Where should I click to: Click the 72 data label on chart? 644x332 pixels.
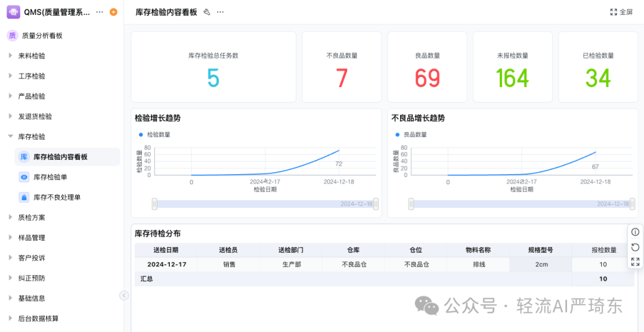pyautogui.click(x=339, y=164)
